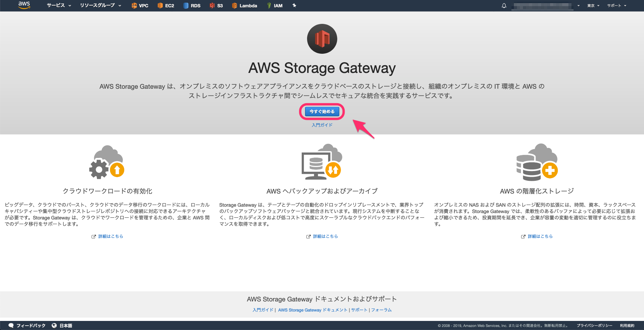The width and height of the screenshot is (644, 330).
Task: Select the RDS shortcut icon
Action: point(186,5)
